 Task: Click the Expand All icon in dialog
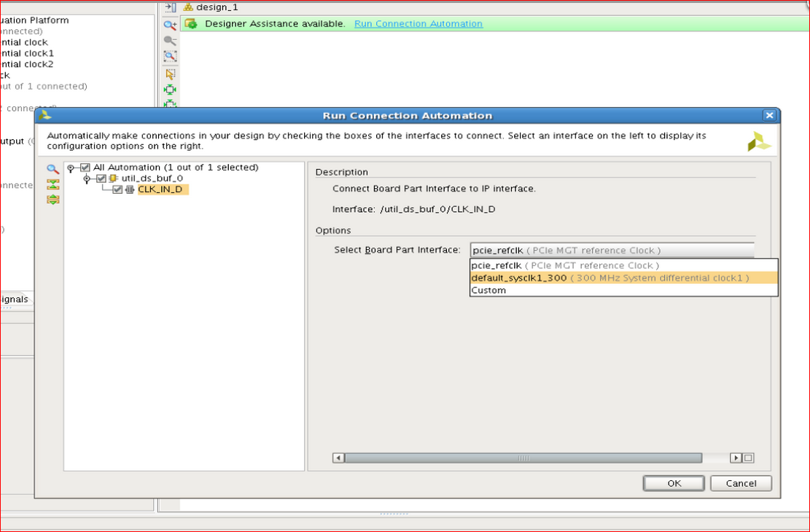pos(52,200)
